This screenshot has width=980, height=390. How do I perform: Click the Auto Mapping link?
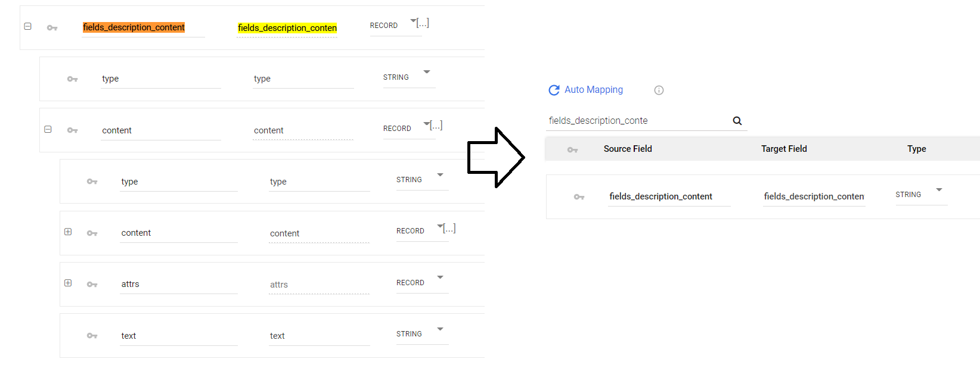(593, 90)
